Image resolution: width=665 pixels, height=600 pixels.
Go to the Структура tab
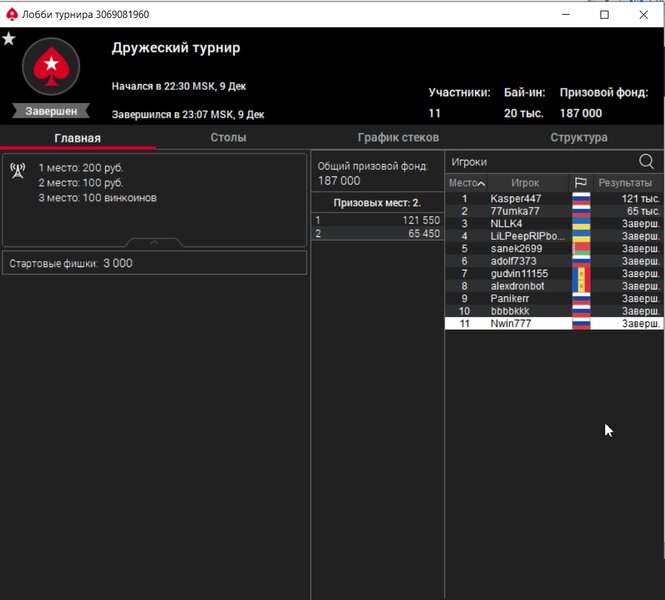578,138
